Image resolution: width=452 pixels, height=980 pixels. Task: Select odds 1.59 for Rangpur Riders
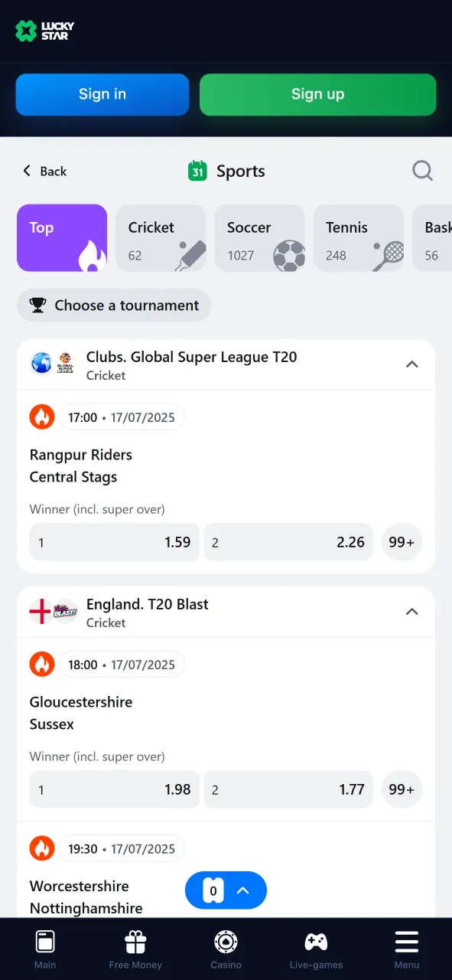[113, 542]
